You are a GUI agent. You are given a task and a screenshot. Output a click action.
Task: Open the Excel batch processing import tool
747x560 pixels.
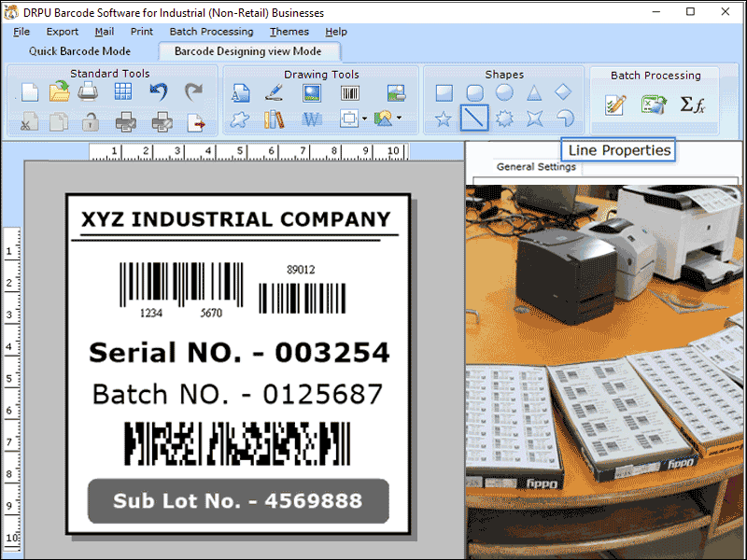(653, 105)
